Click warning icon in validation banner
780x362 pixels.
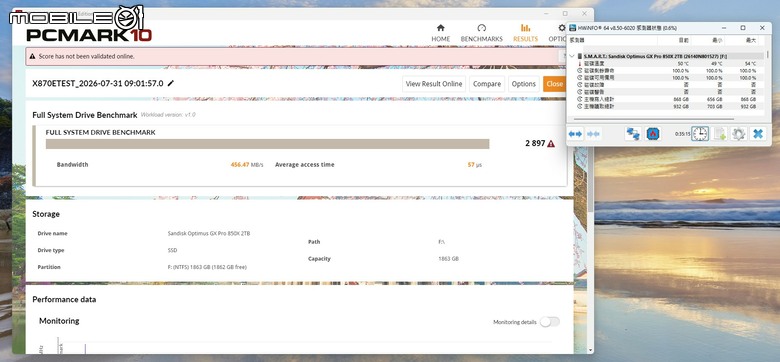point(32,57)
